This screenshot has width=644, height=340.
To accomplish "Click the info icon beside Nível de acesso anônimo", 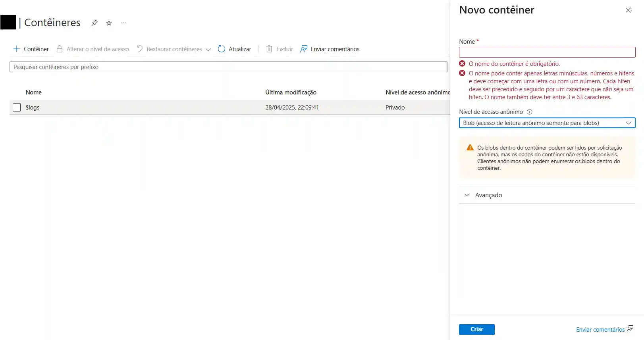I will 529,112.
